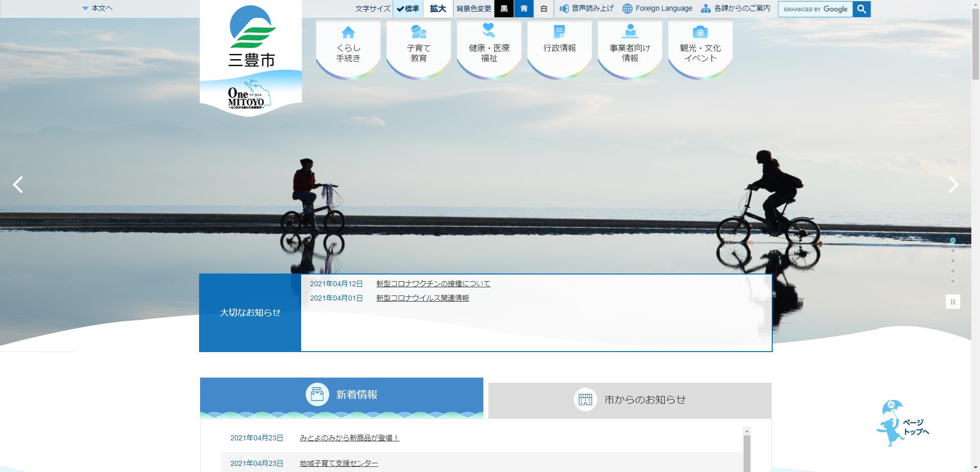Viewport: 980px width, 472px height.
Task: Show next slide with right chevron
Action: tap(953, 185)
